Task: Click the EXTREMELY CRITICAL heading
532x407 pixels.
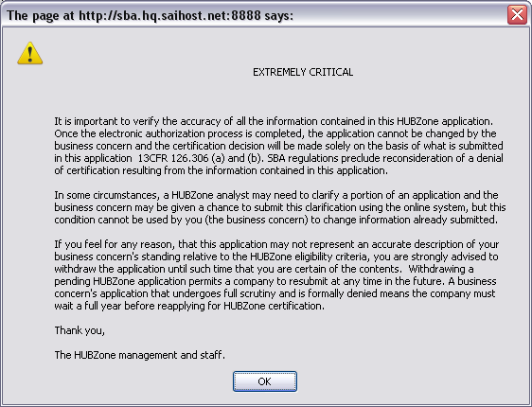Action: click(303, 72)
